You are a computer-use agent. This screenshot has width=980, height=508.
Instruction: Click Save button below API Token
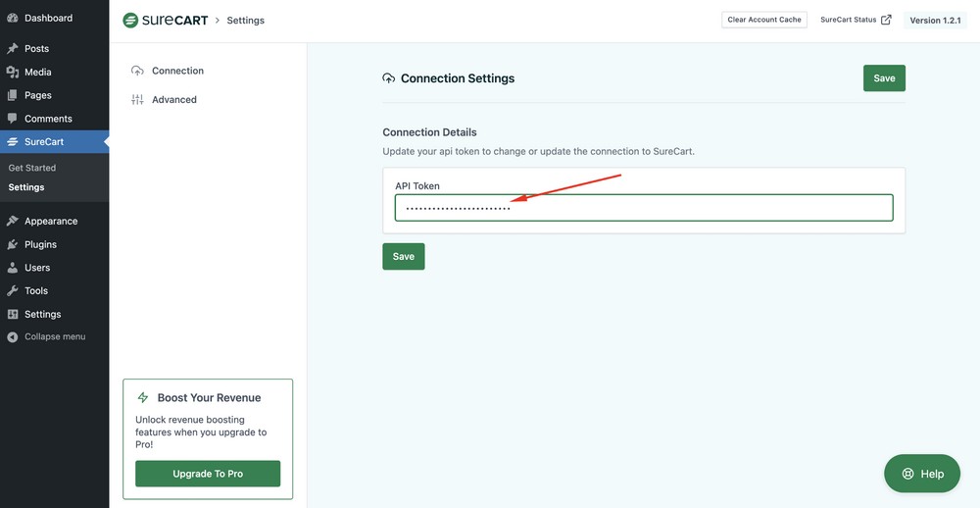[x=404, y=257]
